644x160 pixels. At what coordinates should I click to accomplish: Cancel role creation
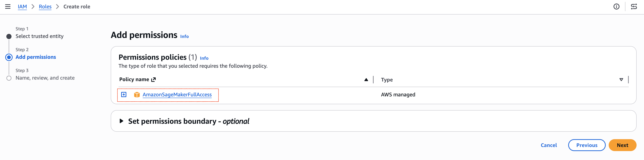548,145
